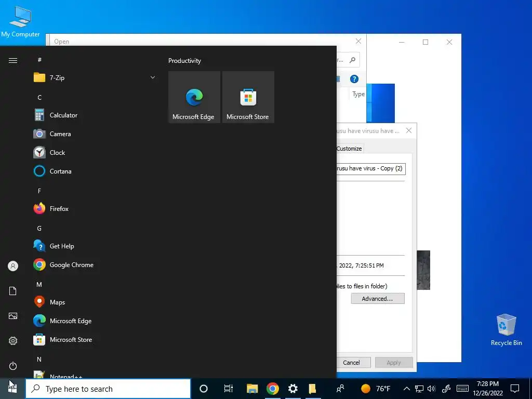Click the letter N section header

pos(39,359)
